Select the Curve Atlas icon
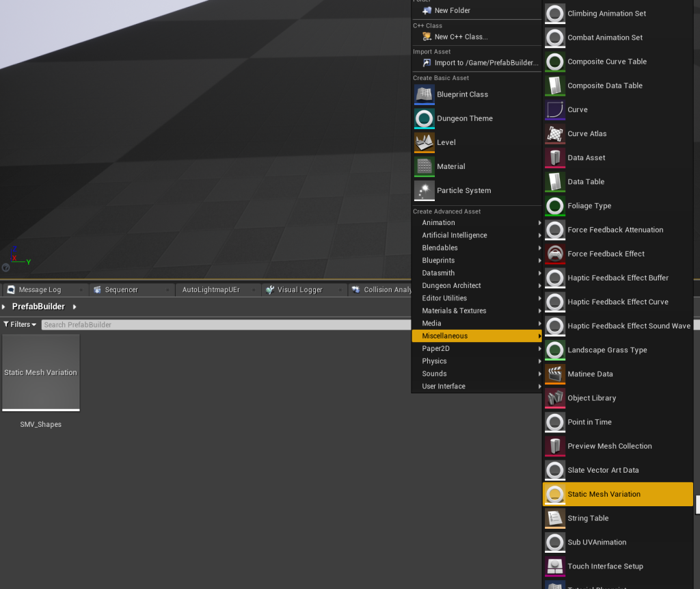This screenshot has height=589, width=700. pos(555,133)
